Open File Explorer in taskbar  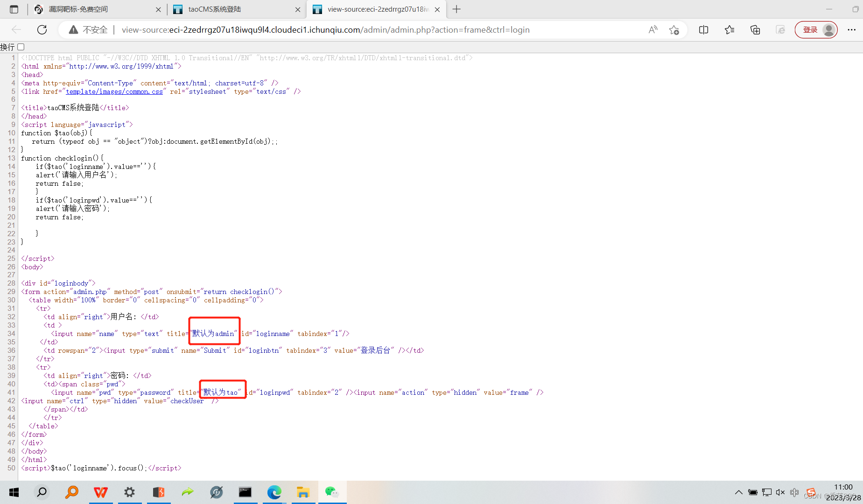click(x=303, y=492)
